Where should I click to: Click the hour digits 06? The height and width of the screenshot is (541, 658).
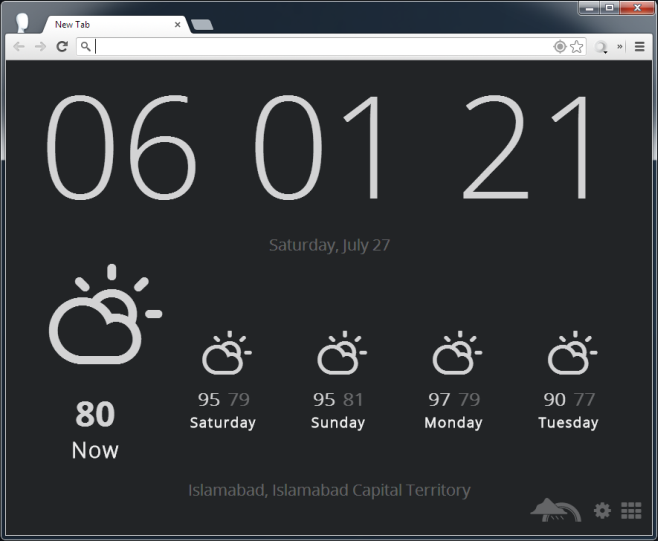[x=121, y=148]
